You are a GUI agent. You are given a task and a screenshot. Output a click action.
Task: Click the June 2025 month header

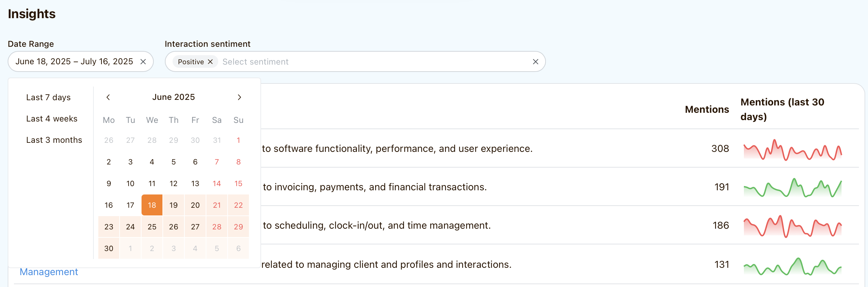(x=173, y=97)
